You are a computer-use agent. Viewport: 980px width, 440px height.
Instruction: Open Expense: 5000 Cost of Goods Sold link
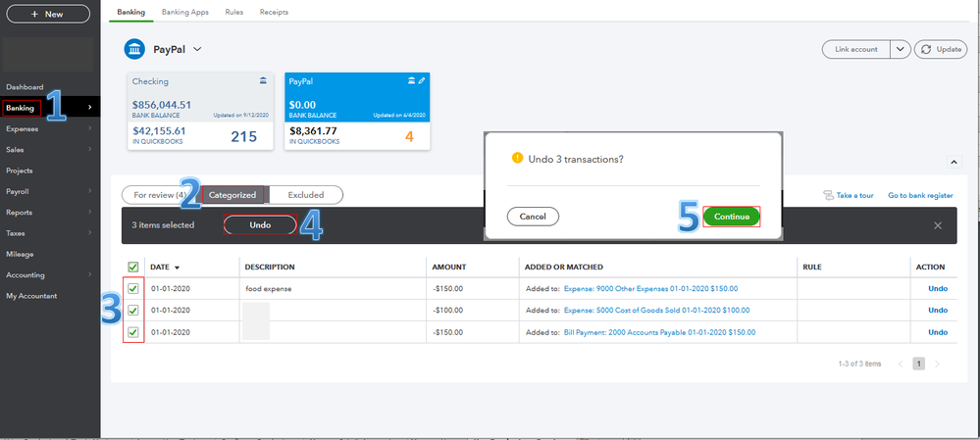click(x=657, y=311)
